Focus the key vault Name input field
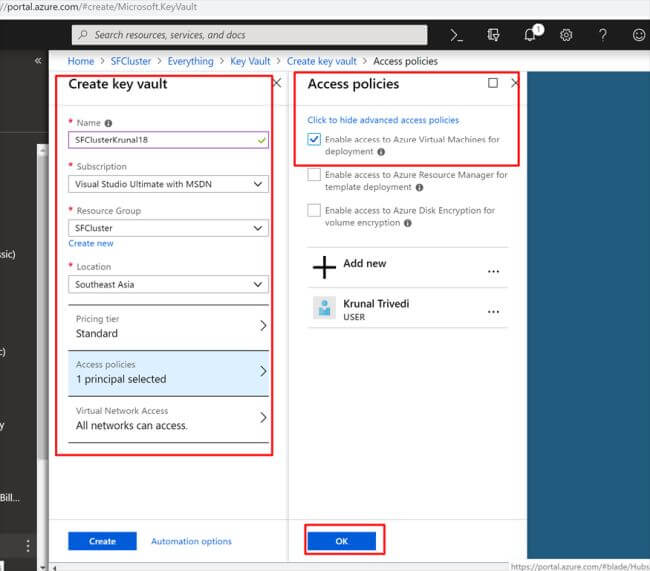Viewport: 650px width, 571px height. (168, 140)
